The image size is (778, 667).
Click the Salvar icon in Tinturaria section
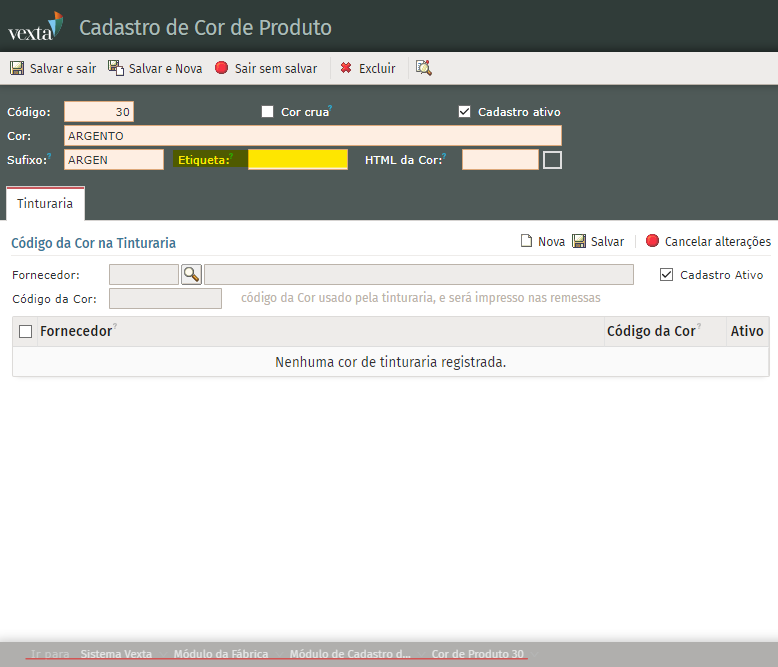[x=579, y=242]
